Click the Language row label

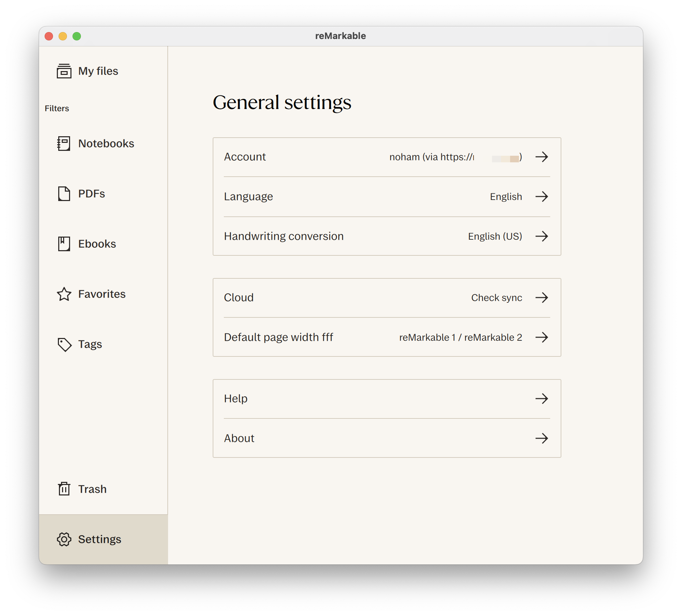[248, 197]
